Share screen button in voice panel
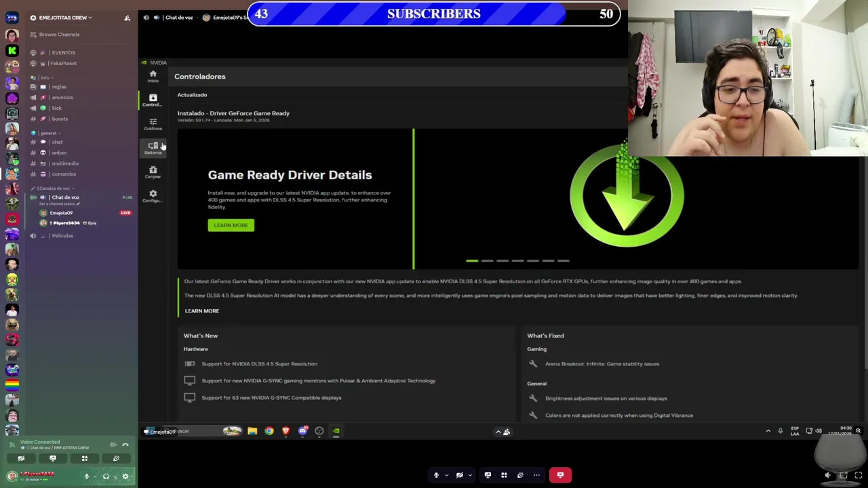 pos(52,459)
